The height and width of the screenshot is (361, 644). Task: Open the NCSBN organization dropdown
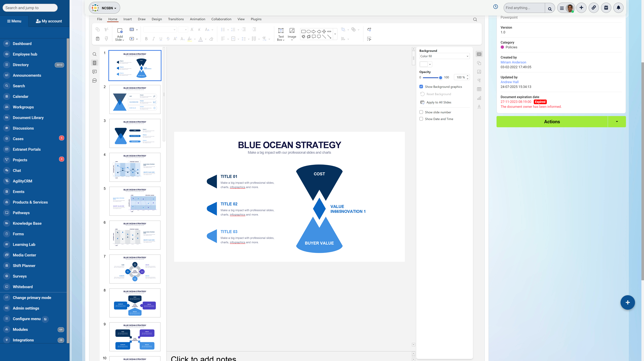[104, 8]
